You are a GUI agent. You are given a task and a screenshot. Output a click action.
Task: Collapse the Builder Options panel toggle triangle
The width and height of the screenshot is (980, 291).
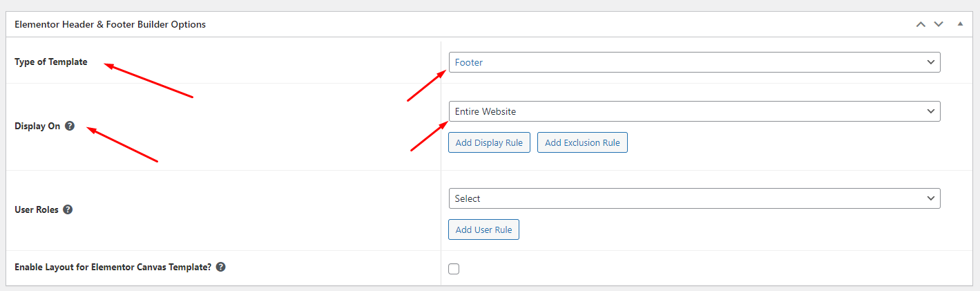tap(960, 24)
